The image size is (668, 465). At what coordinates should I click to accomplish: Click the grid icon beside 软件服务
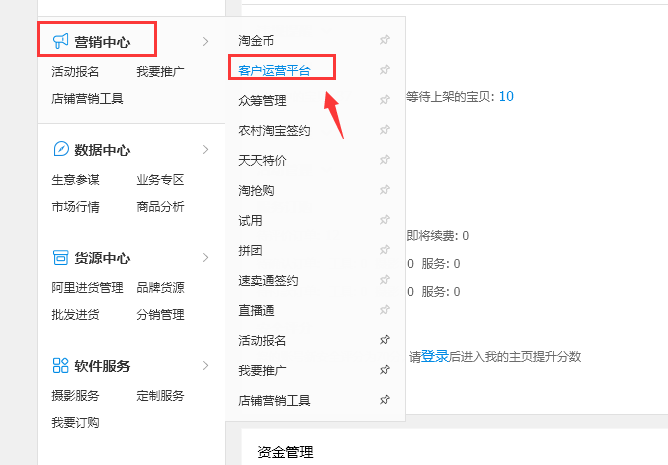click(x=61, y=366)
